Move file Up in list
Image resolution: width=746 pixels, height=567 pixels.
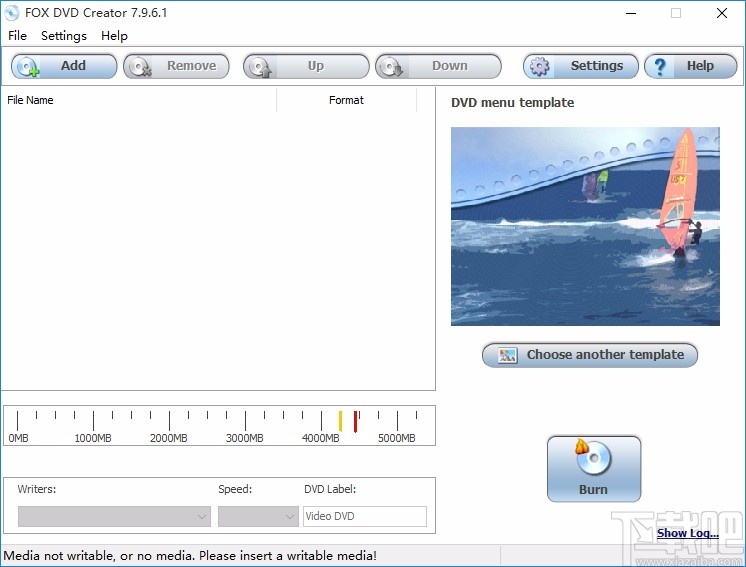click(306, 66)
